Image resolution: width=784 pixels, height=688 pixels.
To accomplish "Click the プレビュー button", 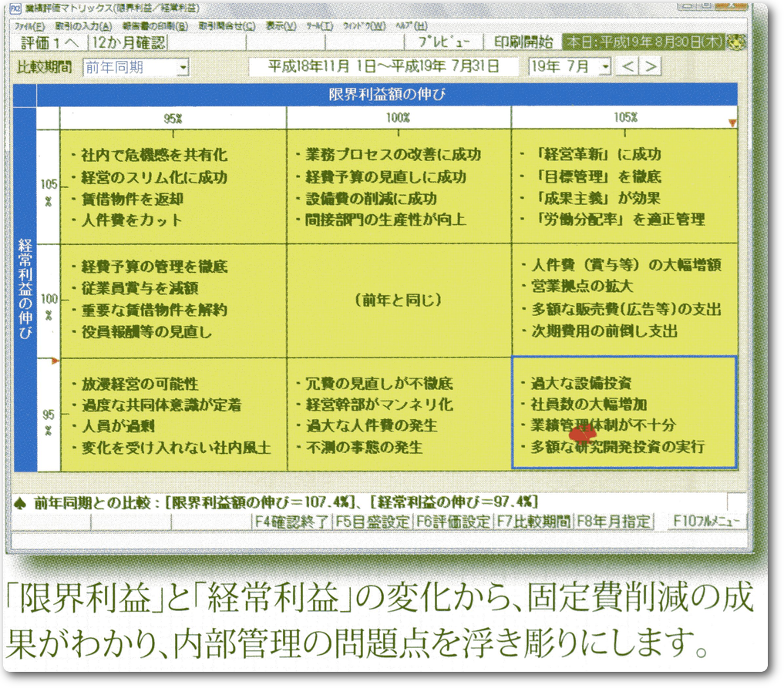I will tap(443, 42).
